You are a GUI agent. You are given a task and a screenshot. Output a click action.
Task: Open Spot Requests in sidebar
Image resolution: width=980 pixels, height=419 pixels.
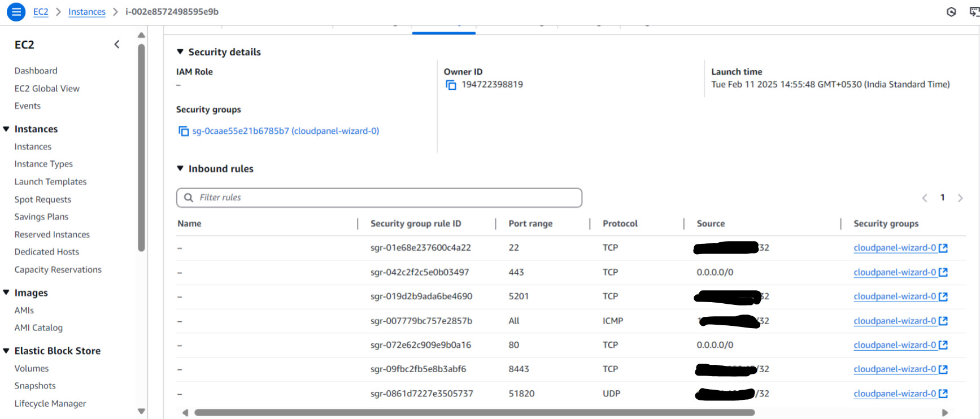click(x=43, y=199)
